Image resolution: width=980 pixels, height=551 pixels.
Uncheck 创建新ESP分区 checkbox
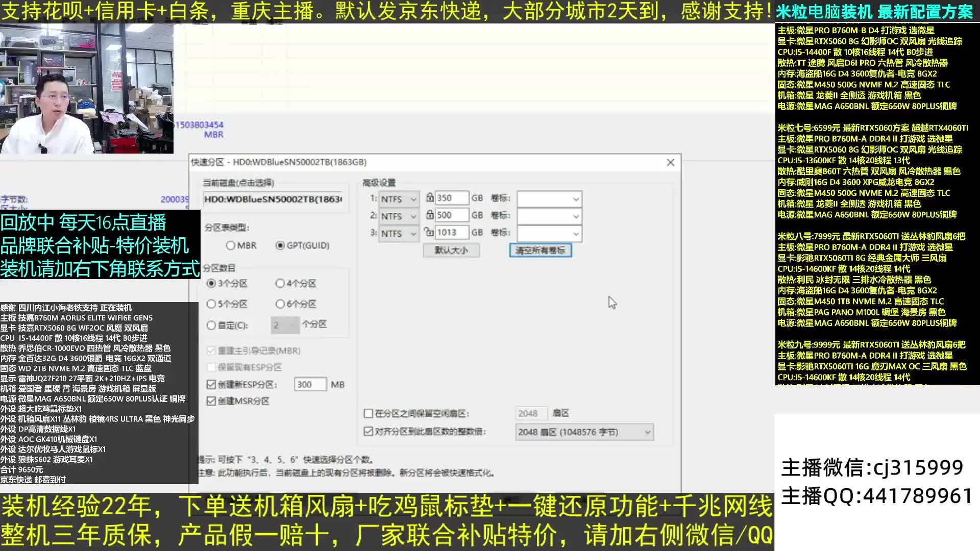(x=211, y=384)
